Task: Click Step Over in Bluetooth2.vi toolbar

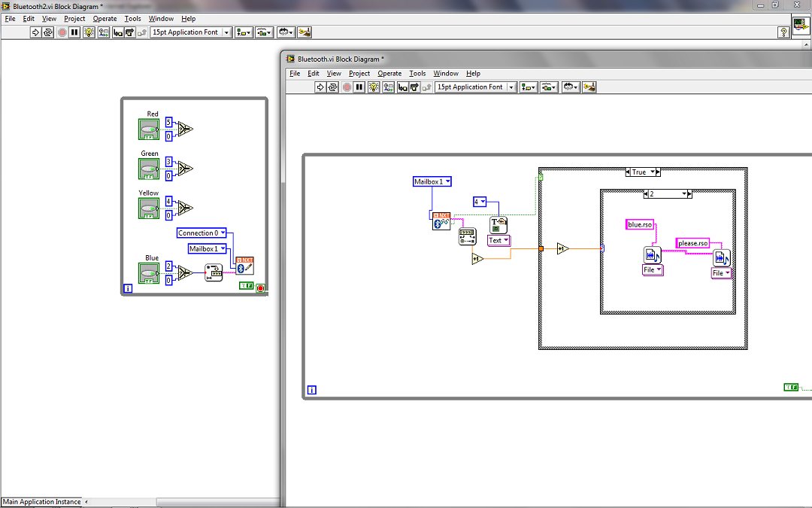Action: click(129, 32)
